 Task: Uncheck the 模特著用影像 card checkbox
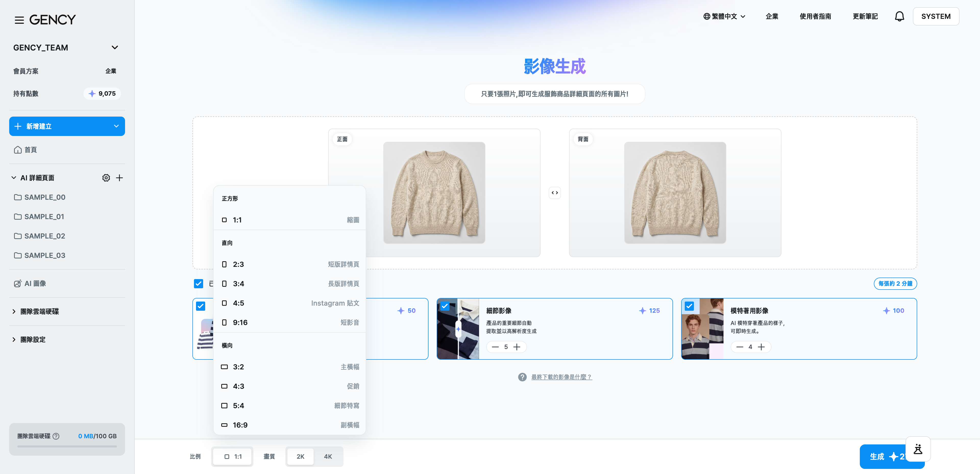click(x=689, y=306)
